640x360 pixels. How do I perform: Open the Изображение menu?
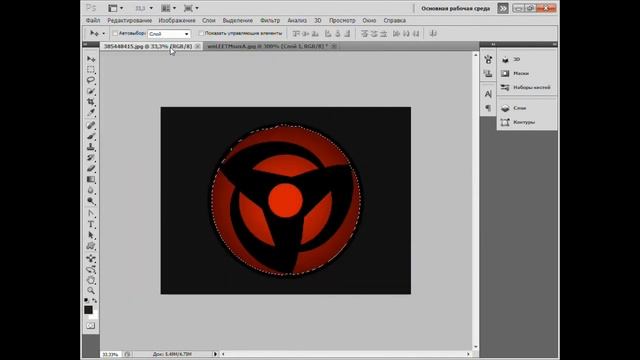click(177, 20)
